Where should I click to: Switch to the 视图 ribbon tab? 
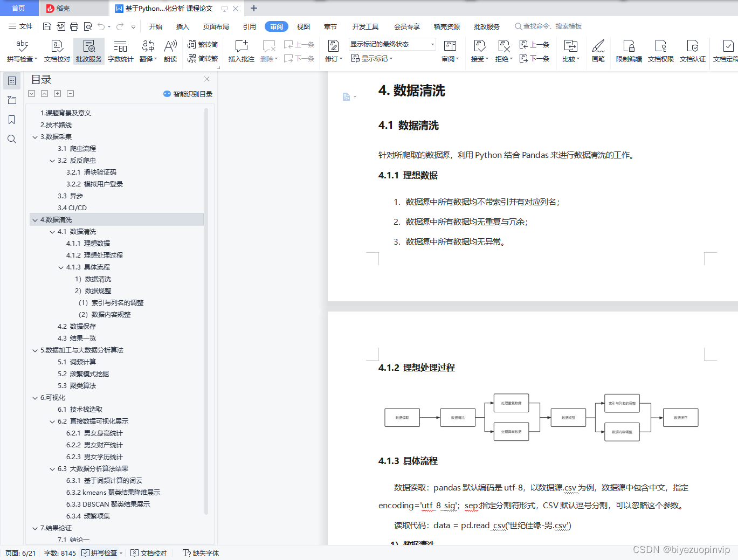coord(304,26)
